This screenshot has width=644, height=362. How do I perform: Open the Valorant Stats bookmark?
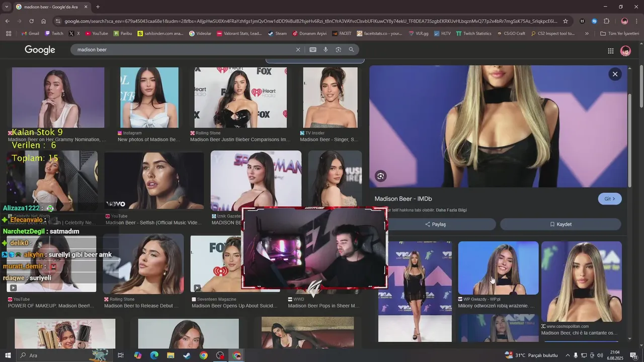tap(239, 34)
